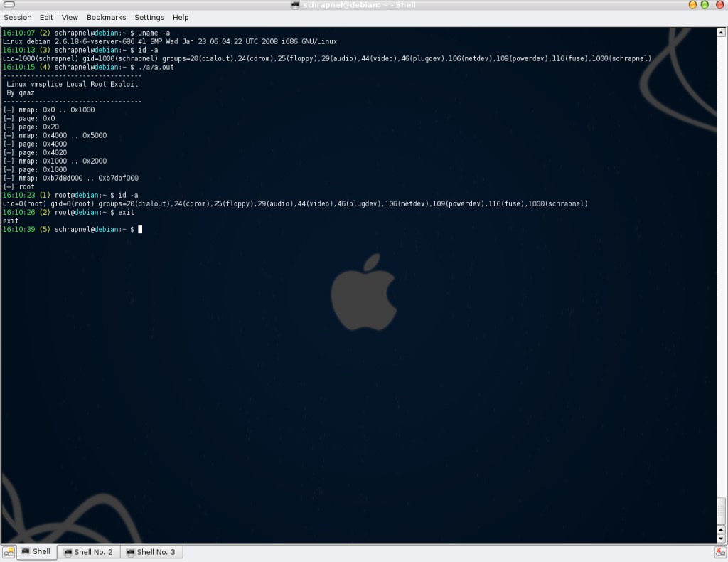Click the timestamp '16:10:07'

point(18,33)
